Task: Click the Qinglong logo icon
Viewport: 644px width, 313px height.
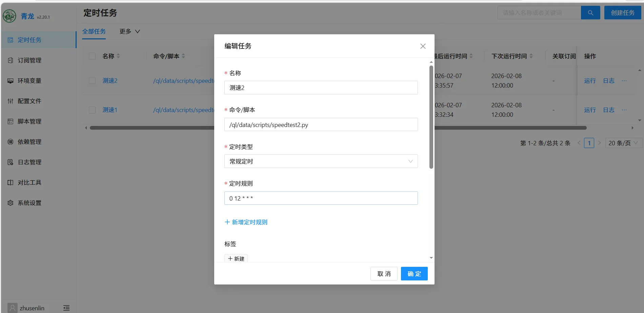Action: click(x=9, y=16)
